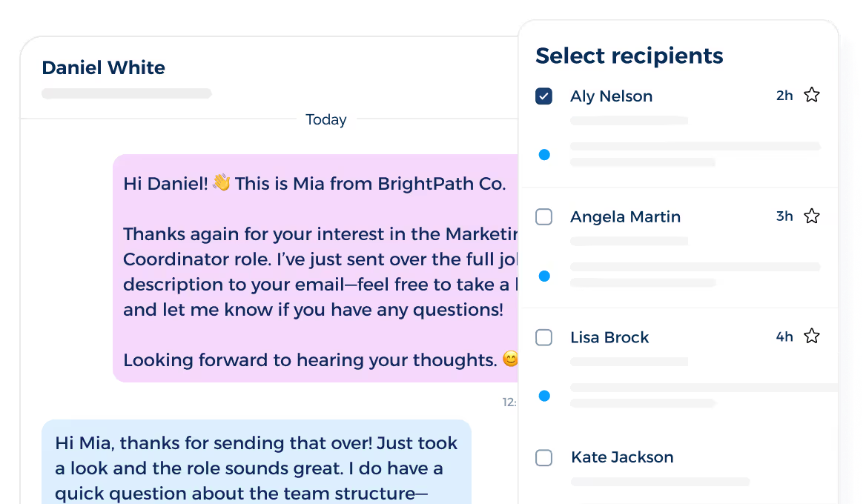
Task: Star the Aly Nelson conversation
Action: point(812,95)
